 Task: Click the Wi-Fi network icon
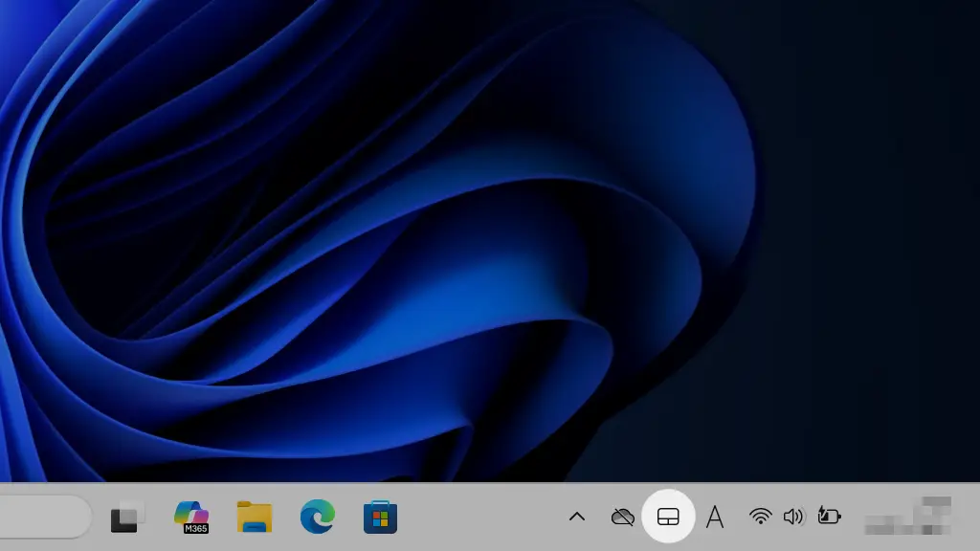tap(761, 518)
